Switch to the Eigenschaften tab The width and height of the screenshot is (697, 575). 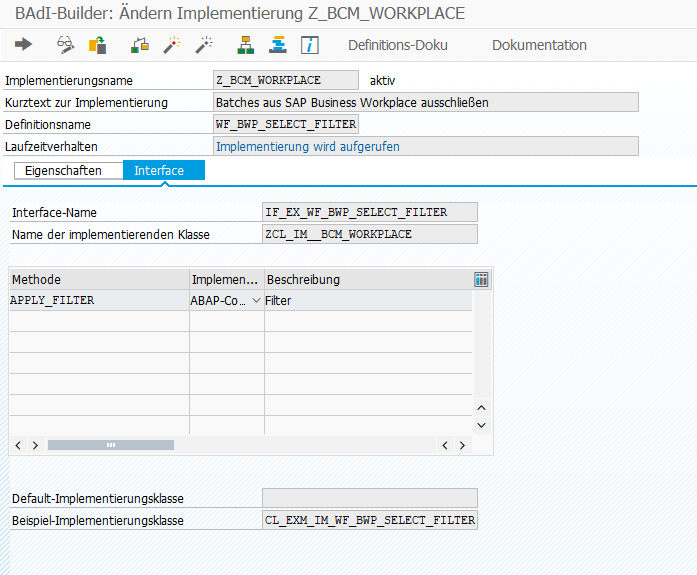68,171
